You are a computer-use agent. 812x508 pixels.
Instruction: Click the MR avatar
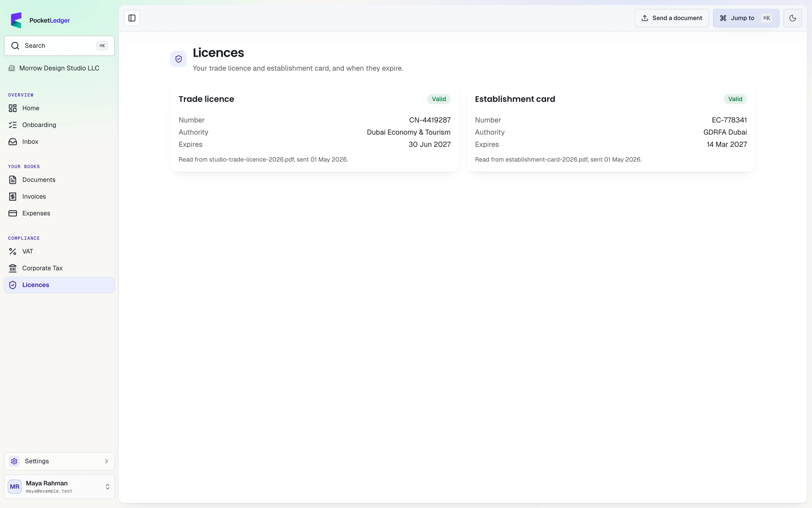pos(15,487)
